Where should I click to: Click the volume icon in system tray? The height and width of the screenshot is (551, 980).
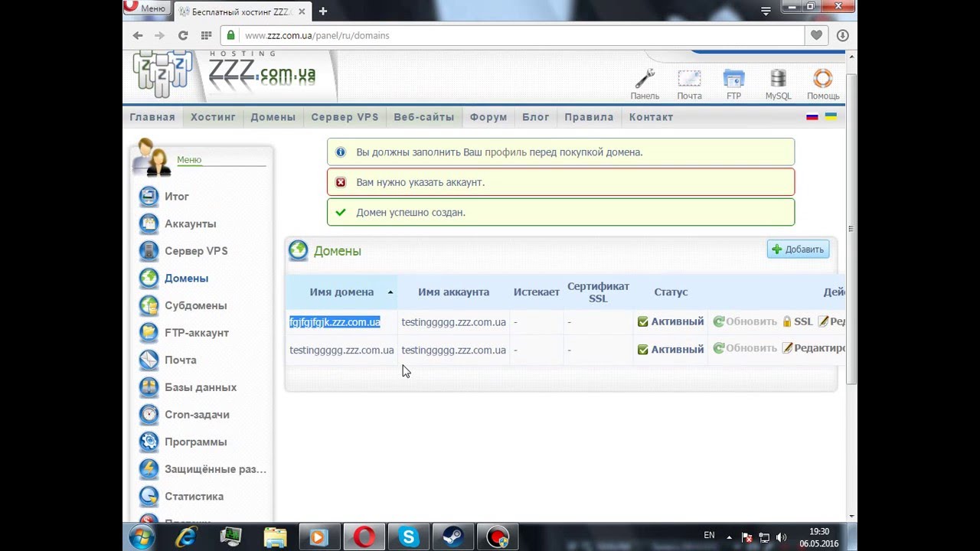781,537
